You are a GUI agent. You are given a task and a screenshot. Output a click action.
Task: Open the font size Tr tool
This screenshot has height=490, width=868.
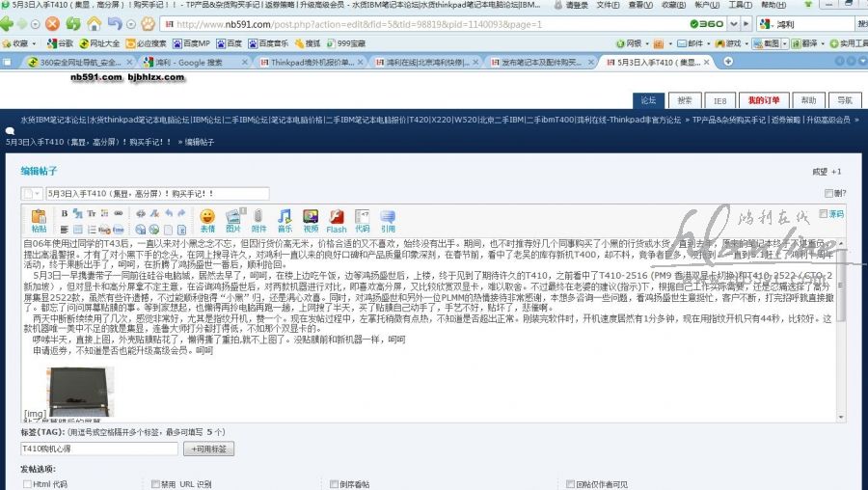[x=92, y=213]
